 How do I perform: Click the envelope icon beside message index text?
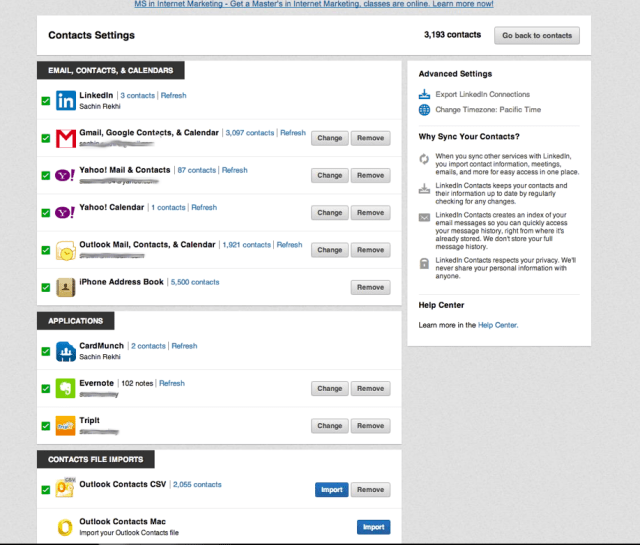point(424,218)
